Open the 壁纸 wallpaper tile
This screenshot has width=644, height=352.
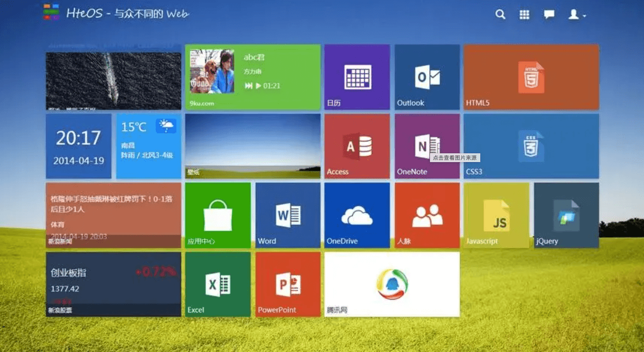click(x=253, y=146)
